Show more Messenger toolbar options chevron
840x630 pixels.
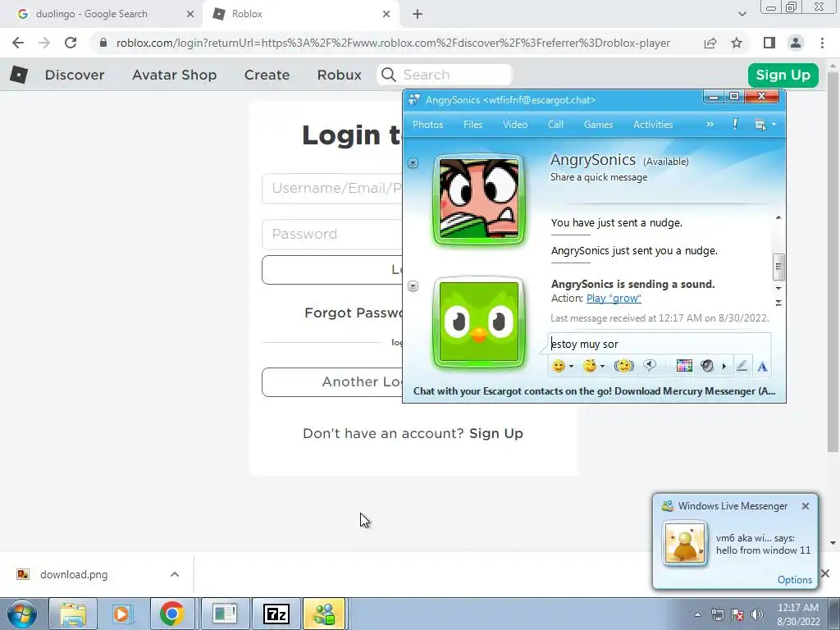[x=710, y=125]
